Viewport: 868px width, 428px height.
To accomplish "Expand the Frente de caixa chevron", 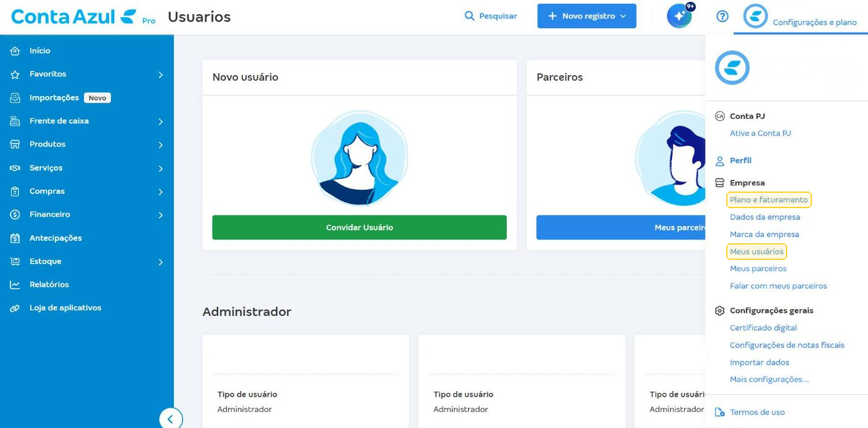I will point(160,122).
